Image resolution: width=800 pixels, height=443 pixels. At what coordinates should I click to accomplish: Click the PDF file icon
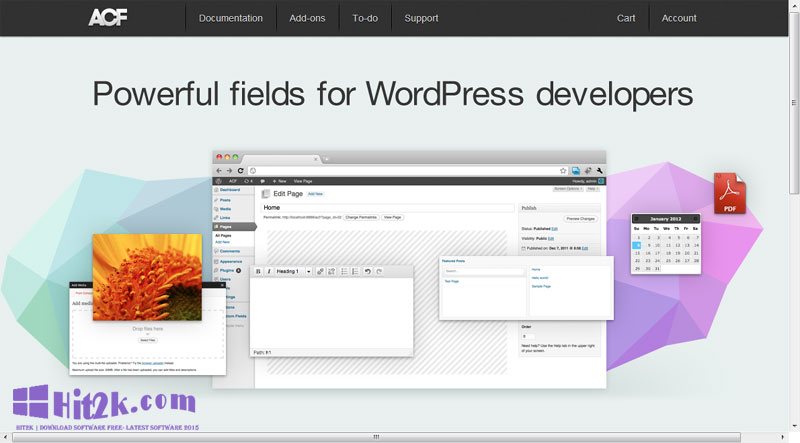pyautogui.click(x=730, y=193)
